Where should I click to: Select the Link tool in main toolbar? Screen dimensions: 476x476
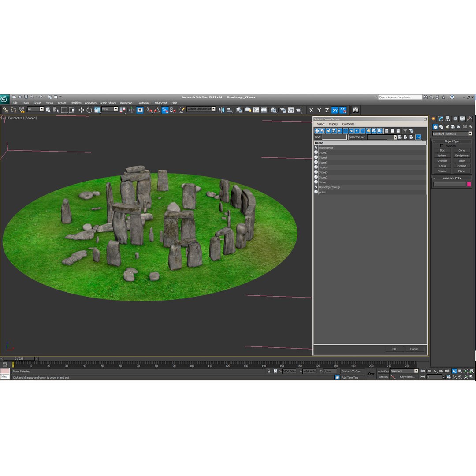[x=5, y=110]
